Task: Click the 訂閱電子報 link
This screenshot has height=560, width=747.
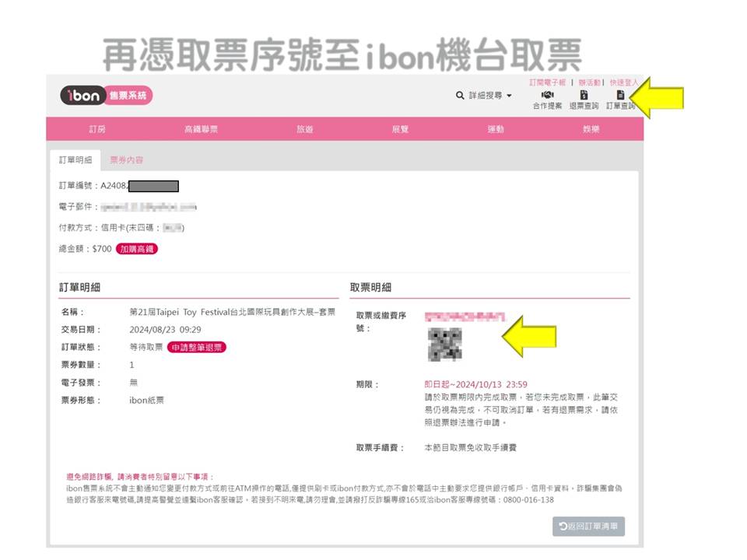Action: tap(547, 82)
